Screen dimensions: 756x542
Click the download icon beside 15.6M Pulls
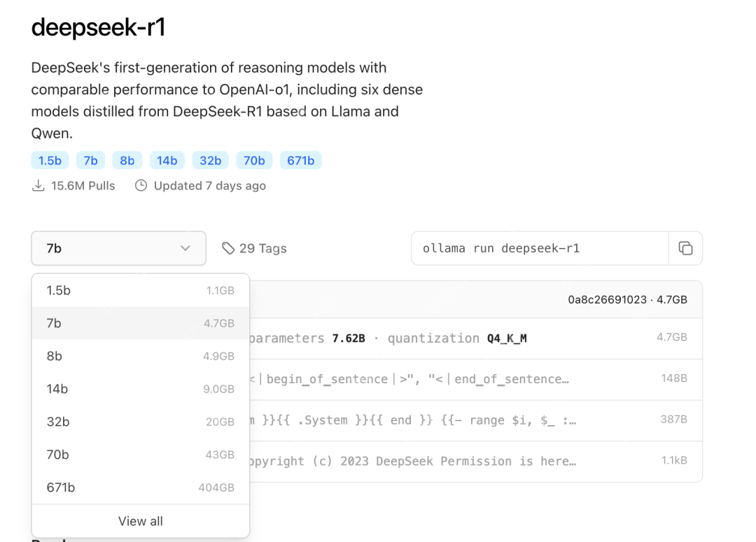pos(38,185)
